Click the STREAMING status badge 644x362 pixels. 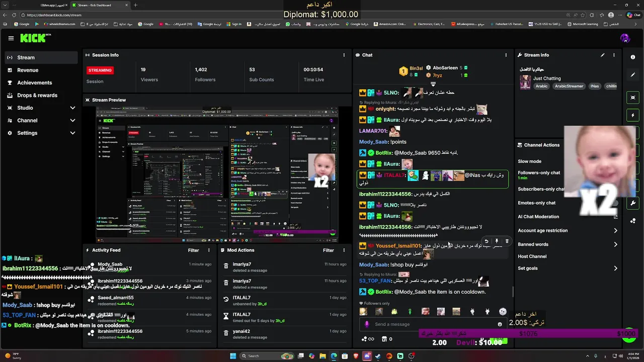point(100,70)
